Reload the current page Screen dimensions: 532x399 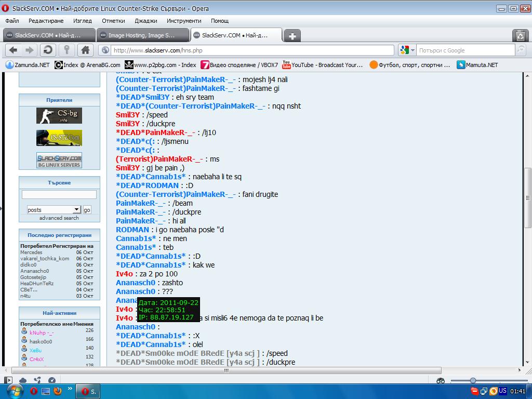pyautogui.click(x=48, y=50)
